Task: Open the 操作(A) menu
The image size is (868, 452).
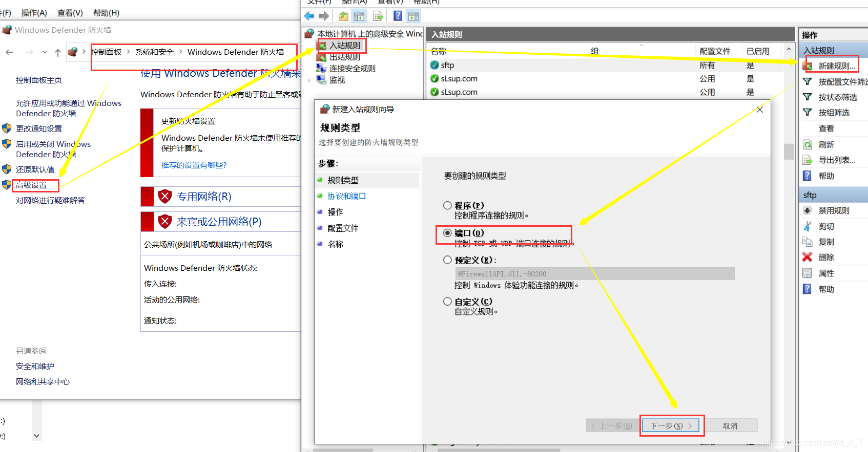Action: point(34,13)
